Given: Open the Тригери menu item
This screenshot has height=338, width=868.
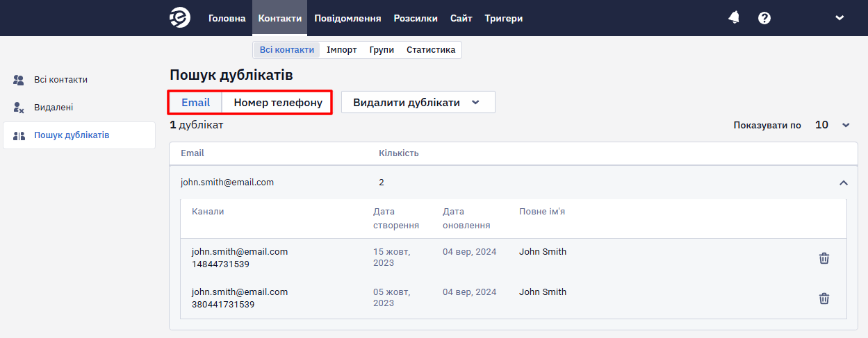Looking at the screenshot, I should tap(504, 19).
